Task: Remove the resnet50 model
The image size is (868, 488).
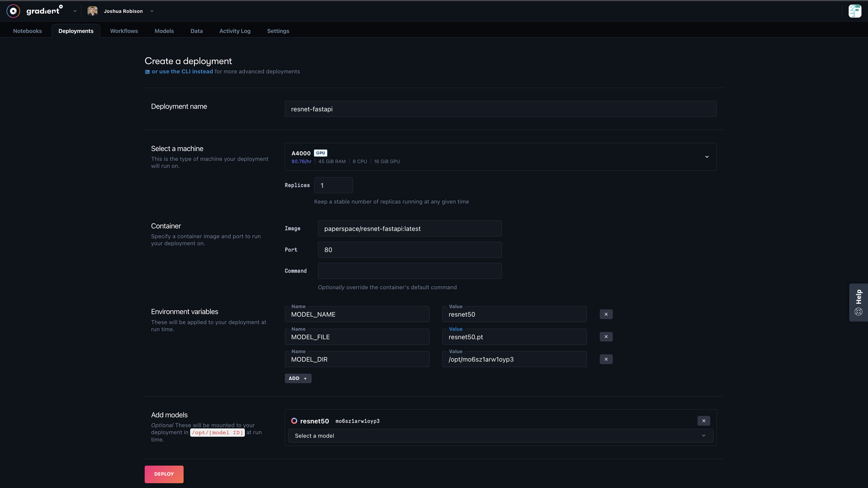Action: click(704, 421)
